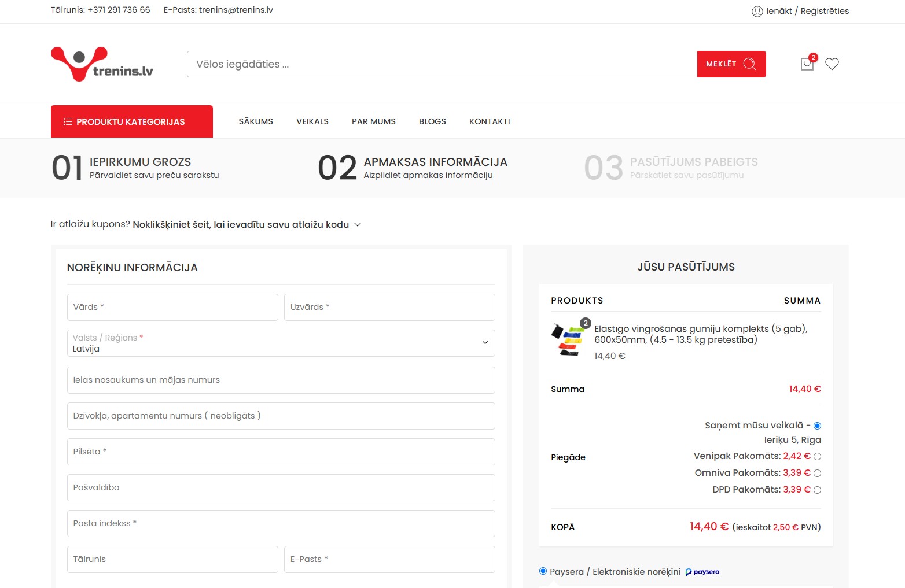Click the Paysera logo

click(702, 572)
